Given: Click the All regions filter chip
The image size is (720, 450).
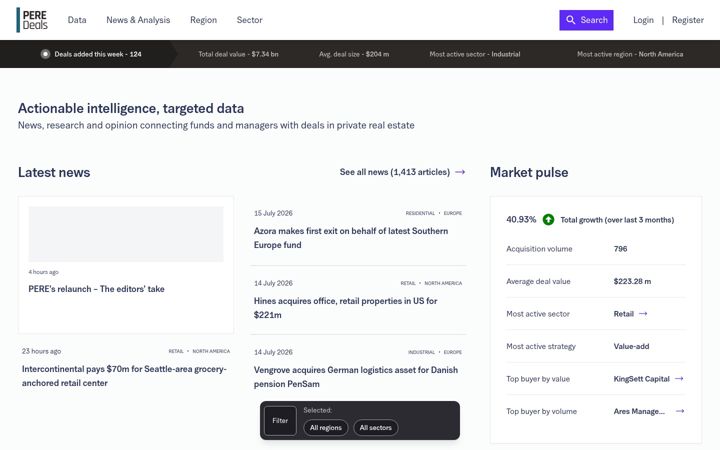Looking at the screenshot, I should [x=326, y=428].
